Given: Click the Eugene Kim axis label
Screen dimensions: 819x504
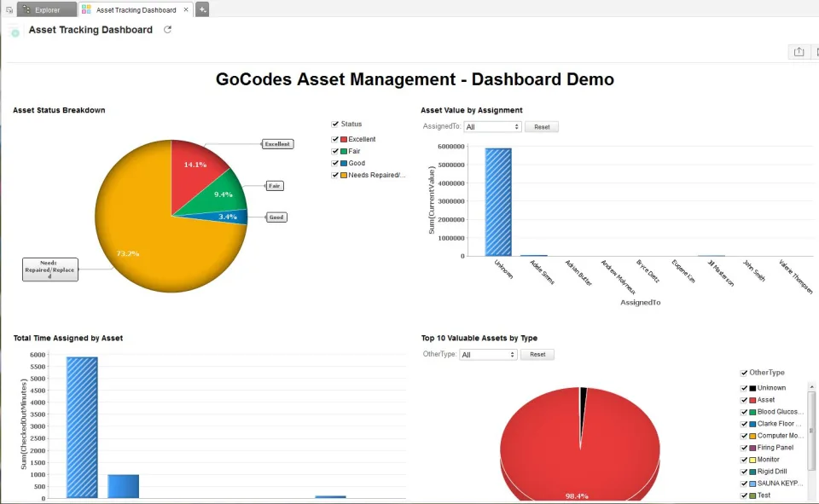Looking at the screenshot, I should pos(683,271).
